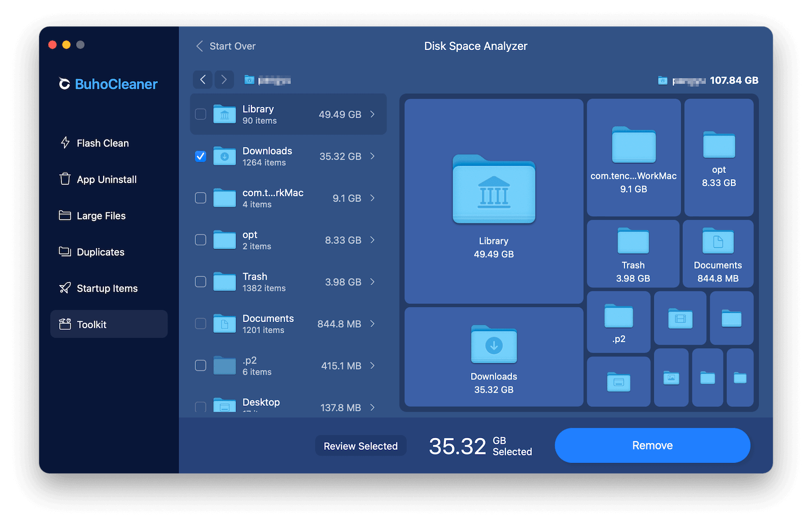Expand the Desktop folder chevron
Image resolution: width=812 pixels, height=525 pixels.
point(373,407)
